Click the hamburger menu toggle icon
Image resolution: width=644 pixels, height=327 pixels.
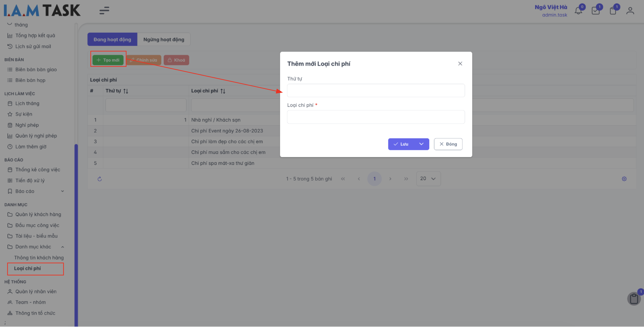click(104, 11)
